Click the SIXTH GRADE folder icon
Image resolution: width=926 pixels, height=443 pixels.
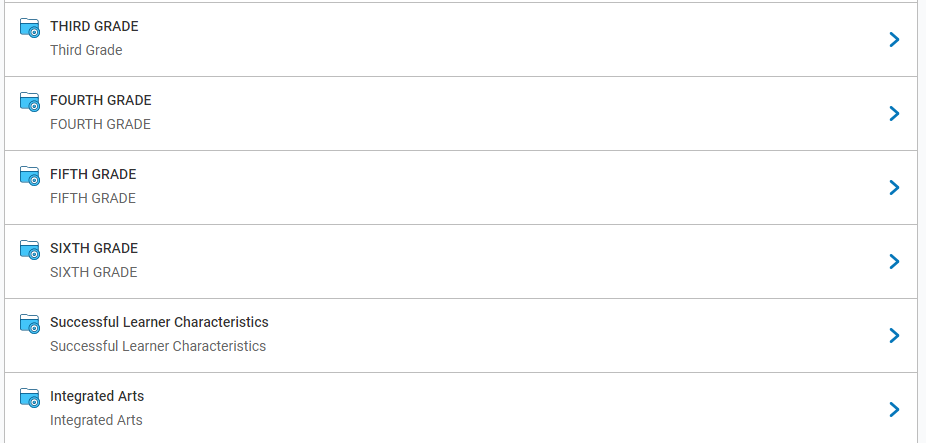click(x=30, y=249)
